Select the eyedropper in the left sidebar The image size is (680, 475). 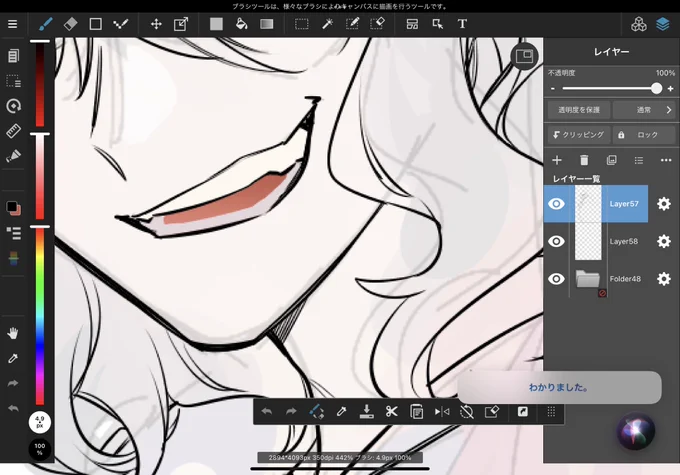pos(13,358)
